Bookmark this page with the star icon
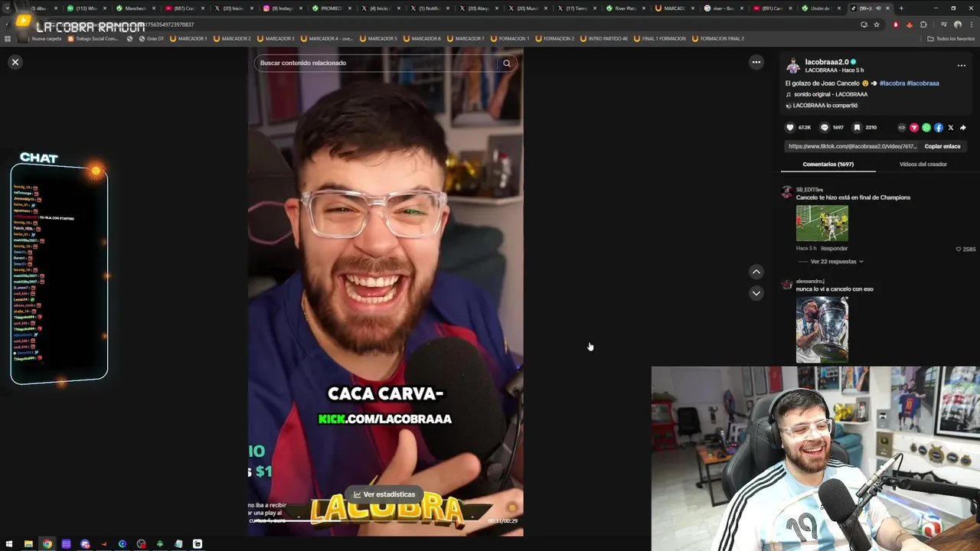This screenshot has width=980, height=551. click(877, 24)
